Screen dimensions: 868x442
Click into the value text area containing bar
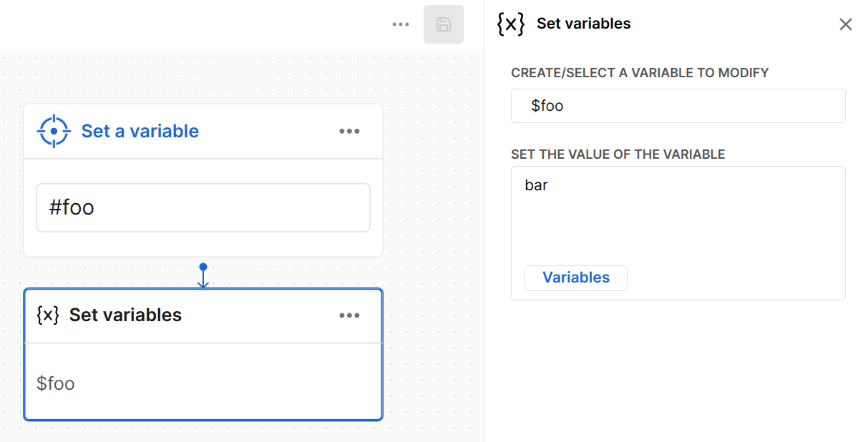tap(678, 215)
